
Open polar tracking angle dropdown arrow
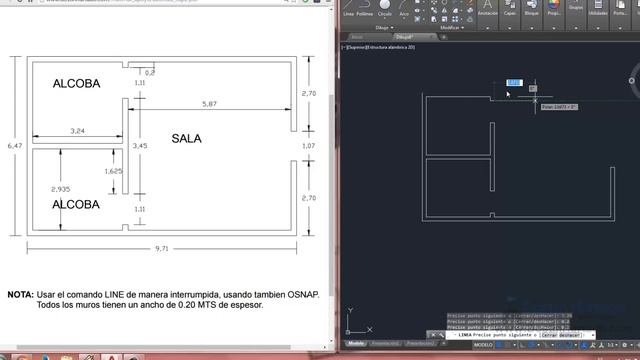pyautogui.click(x=538, y=345)
